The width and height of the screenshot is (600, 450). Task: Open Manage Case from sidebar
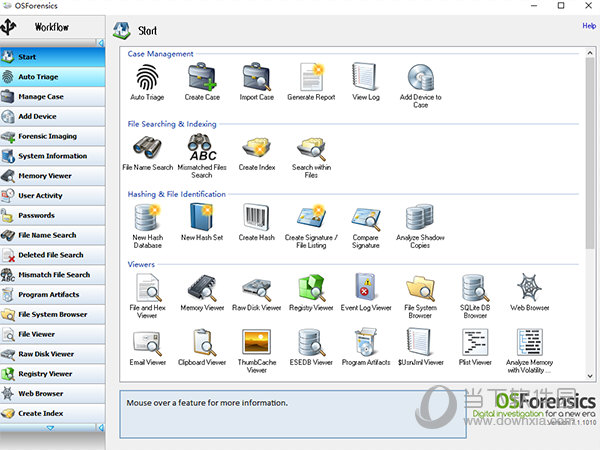pos(52,96)
